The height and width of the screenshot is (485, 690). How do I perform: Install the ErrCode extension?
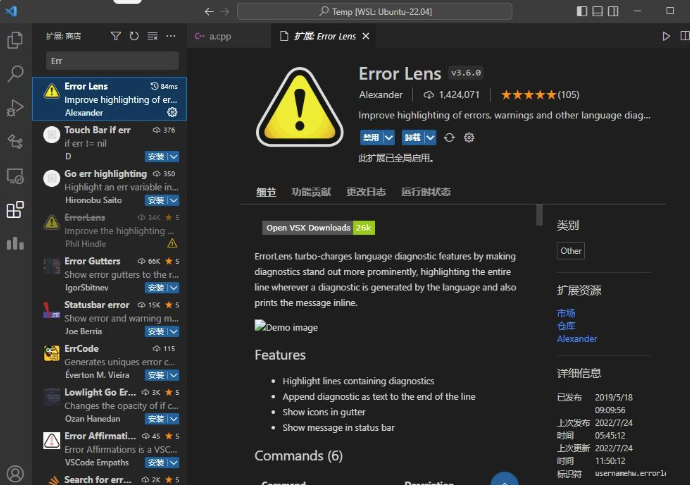coord(157,375)
